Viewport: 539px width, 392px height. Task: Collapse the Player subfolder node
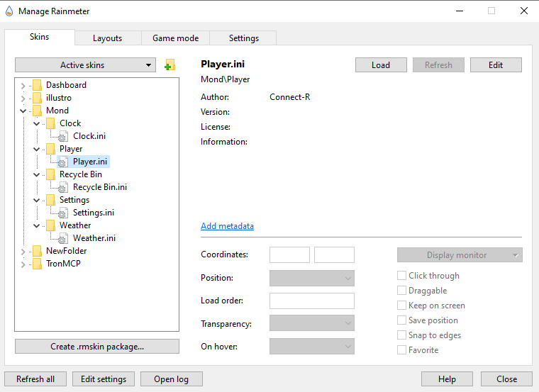pyautogui.click(x=36, y=149)
